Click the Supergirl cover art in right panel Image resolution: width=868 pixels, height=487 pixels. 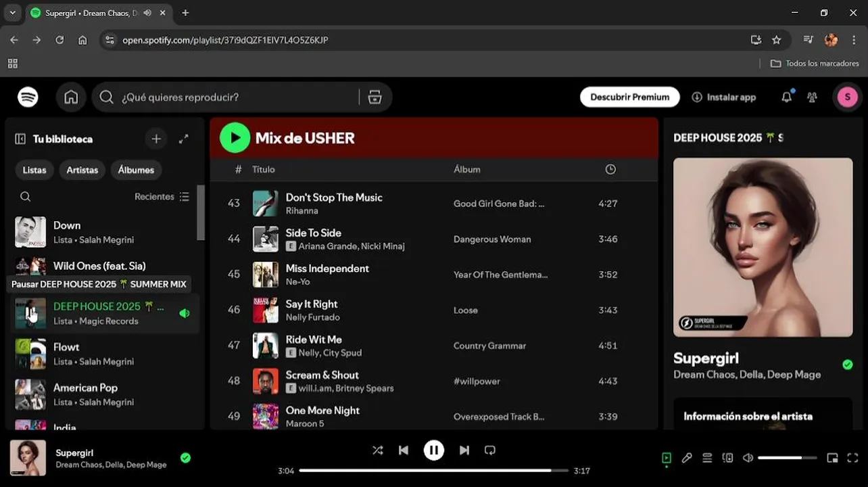763,248
